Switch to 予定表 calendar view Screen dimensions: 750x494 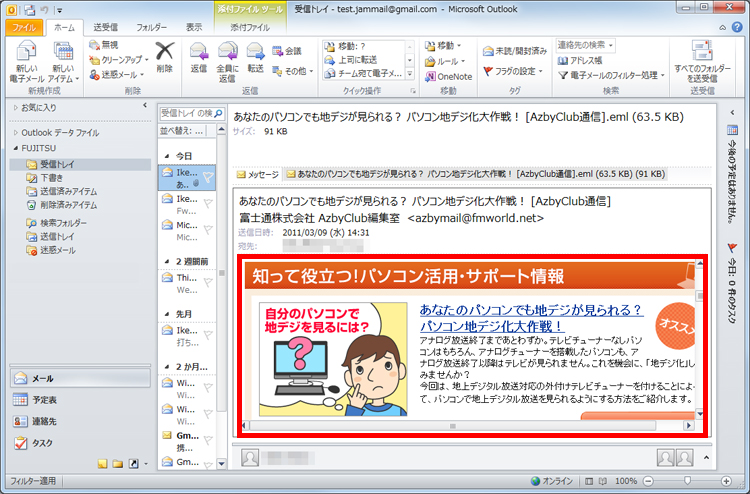80,400
